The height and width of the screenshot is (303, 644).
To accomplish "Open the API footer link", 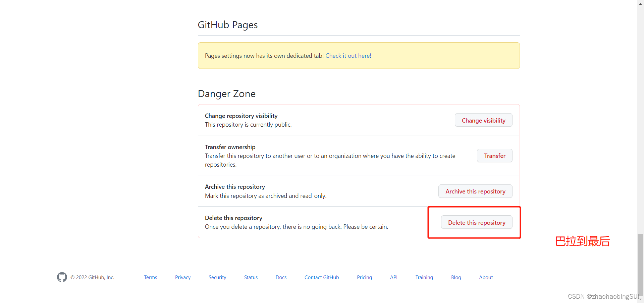I will click(394, 277).
